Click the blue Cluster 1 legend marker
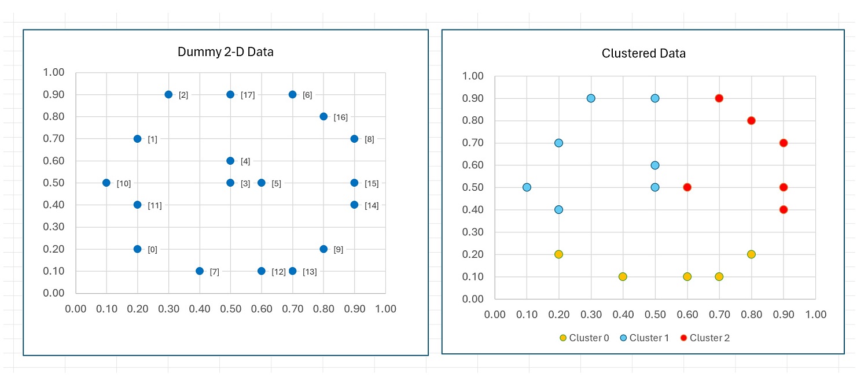 (623, 338)
